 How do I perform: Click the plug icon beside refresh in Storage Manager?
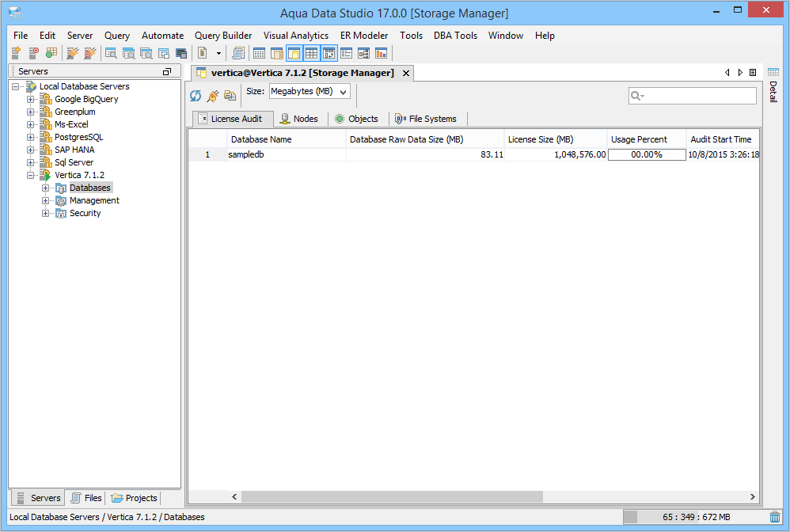[x=213, y=95]
